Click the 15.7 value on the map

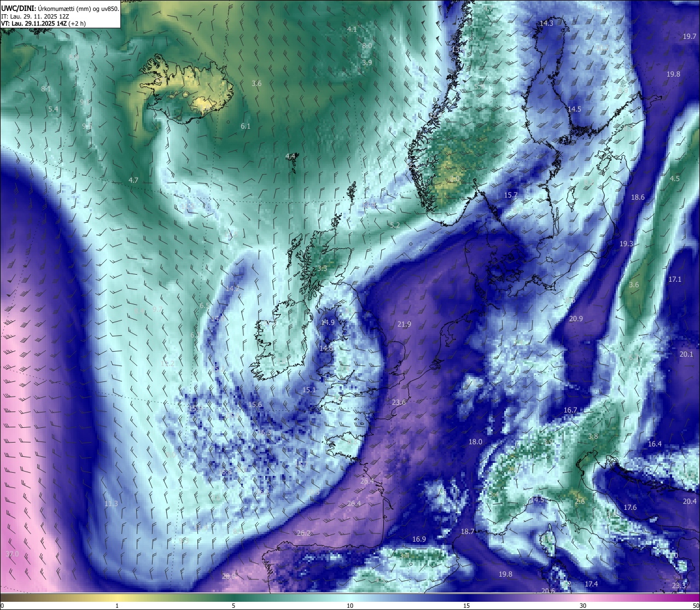511,195
